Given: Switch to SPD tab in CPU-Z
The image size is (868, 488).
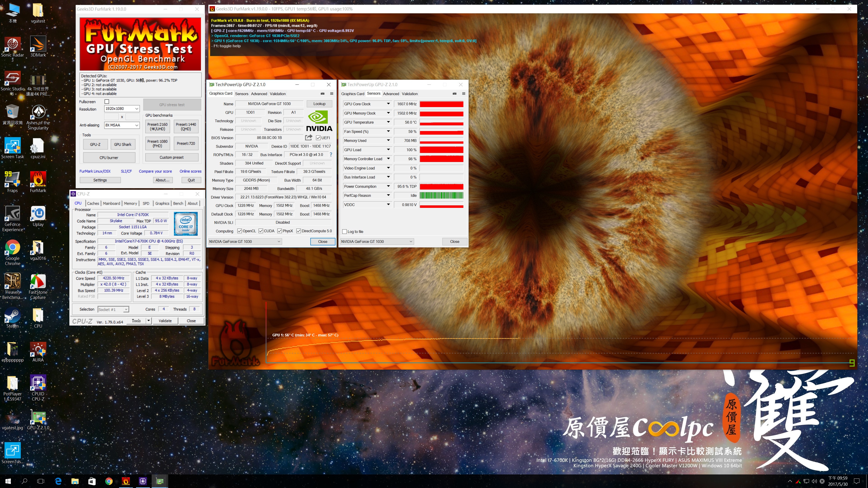Looking at the screenshot, I should [x=146, y=203].
